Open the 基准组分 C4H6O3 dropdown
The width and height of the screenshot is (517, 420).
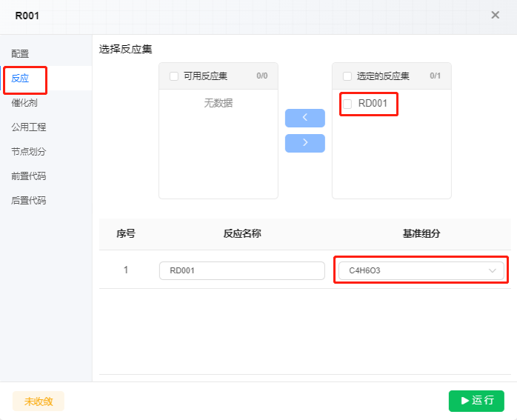(x=421, y=270)
